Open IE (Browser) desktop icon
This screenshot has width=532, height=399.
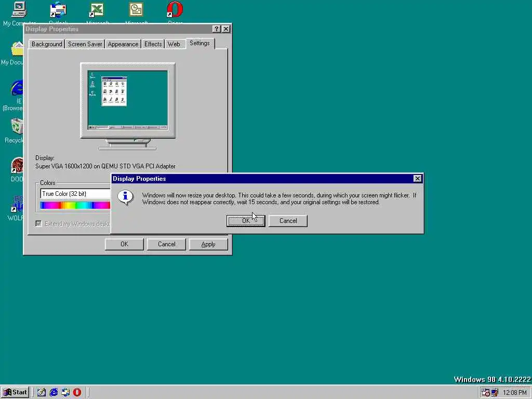tap(17, 88)
